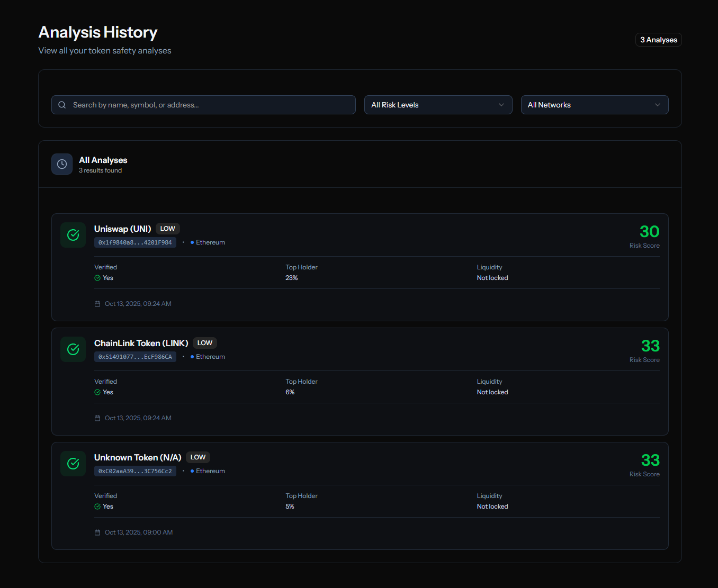Click the green shield icon for Uniswap
The image size is (718, 588).
click(73, 235)
